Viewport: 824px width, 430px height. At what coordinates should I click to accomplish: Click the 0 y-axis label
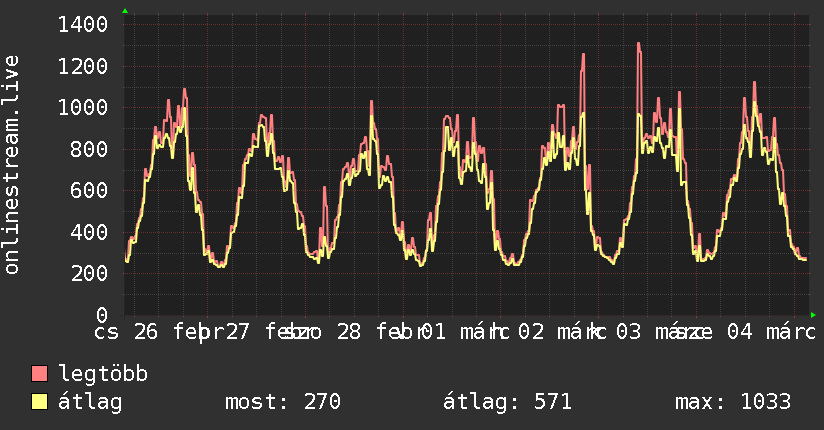click(102, 314)
